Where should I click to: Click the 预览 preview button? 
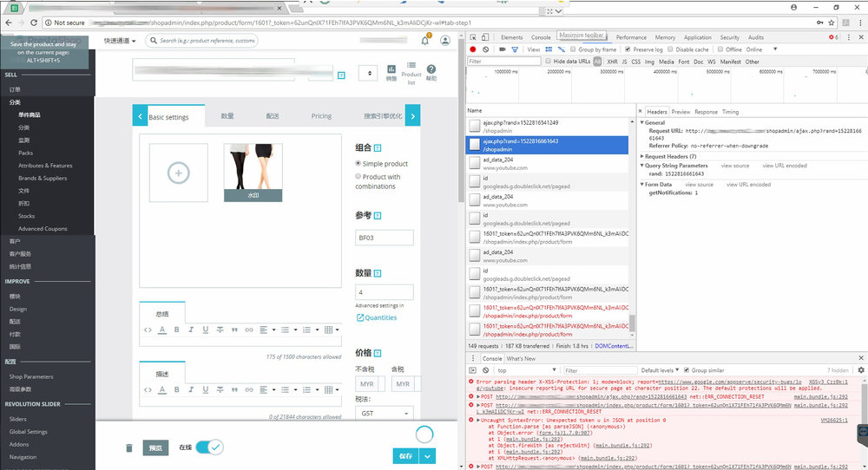tap(155, 447)
